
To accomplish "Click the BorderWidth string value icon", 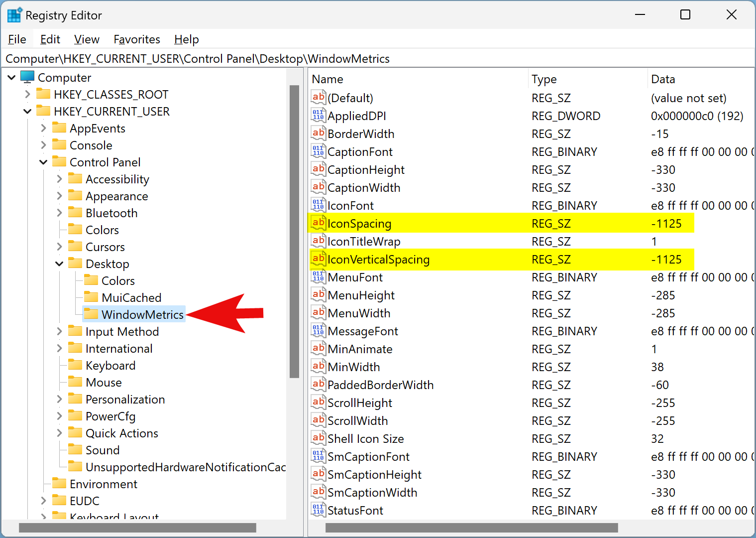I will click(319, 133).
